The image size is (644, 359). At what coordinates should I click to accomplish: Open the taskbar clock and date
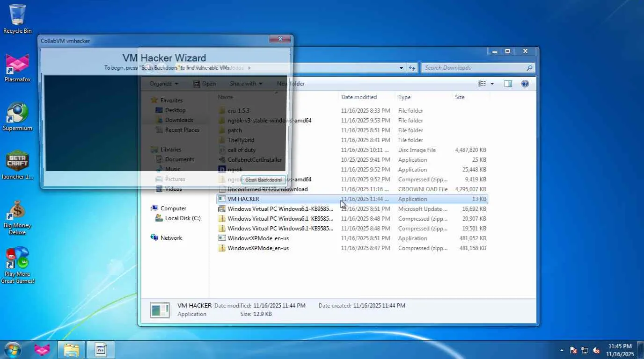[x=620, y=350]
